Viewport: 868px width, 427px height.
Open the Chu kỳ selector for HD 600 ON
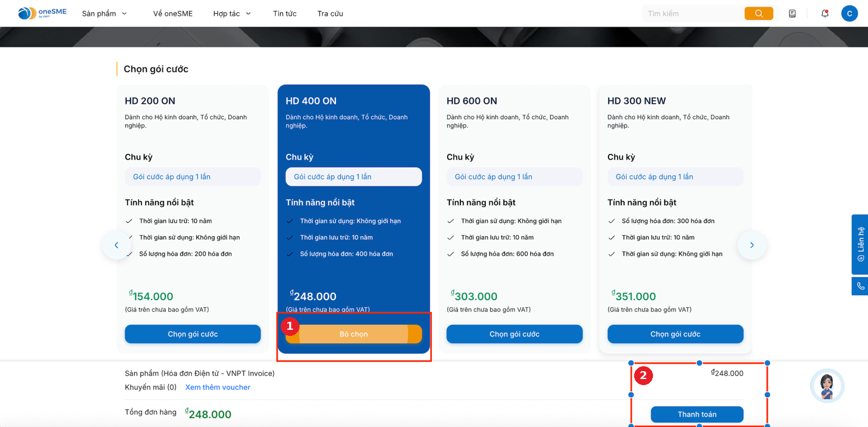(514, 177)
